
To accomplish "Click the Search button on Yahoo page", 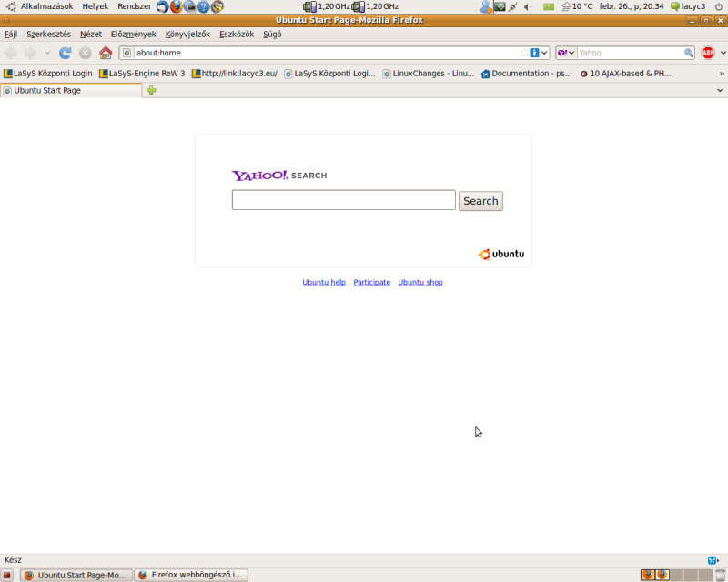I will tap(480, 201).
